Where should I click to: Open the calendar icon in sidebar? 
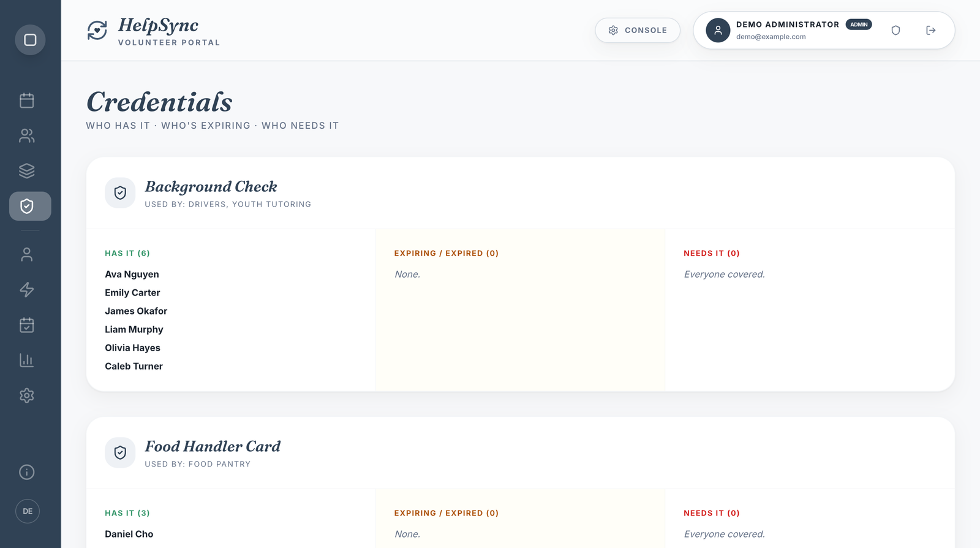click(x=27, y=101)
